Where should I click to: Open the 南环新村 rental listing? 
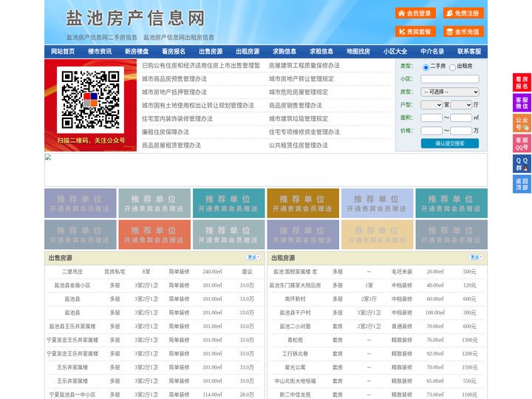[x=295, y=299]
